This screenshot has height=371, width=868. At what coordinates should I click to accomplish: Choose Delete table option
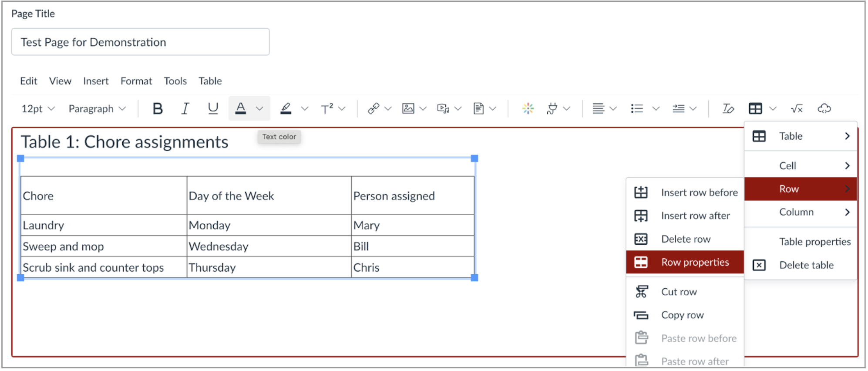click(x=806, y=265)
